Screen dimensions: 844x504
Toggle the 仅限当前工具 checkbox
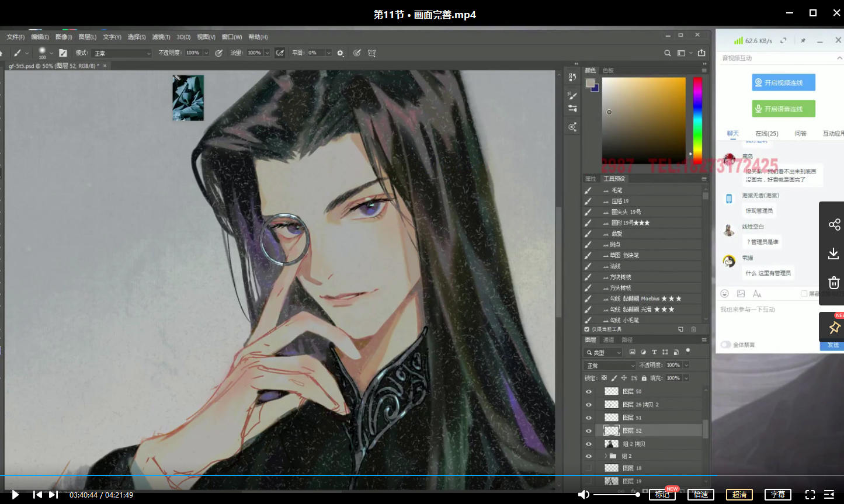(587, 329)
